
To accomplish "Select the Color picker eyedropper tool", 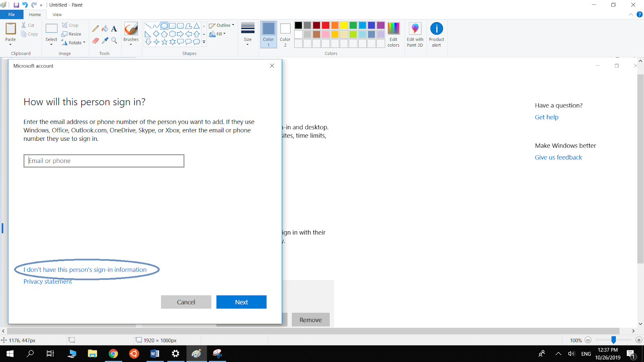I will [105, 41].
